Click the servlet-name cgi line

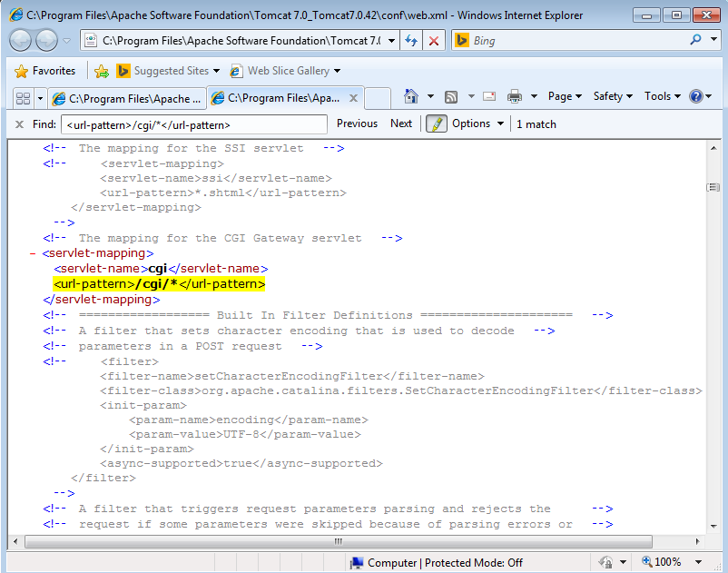pyautogui.click(x=161, y=269)
